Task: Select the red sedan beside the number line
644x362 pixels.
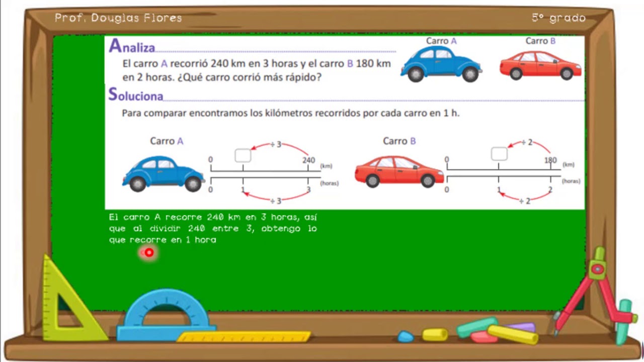Action: 399,171
